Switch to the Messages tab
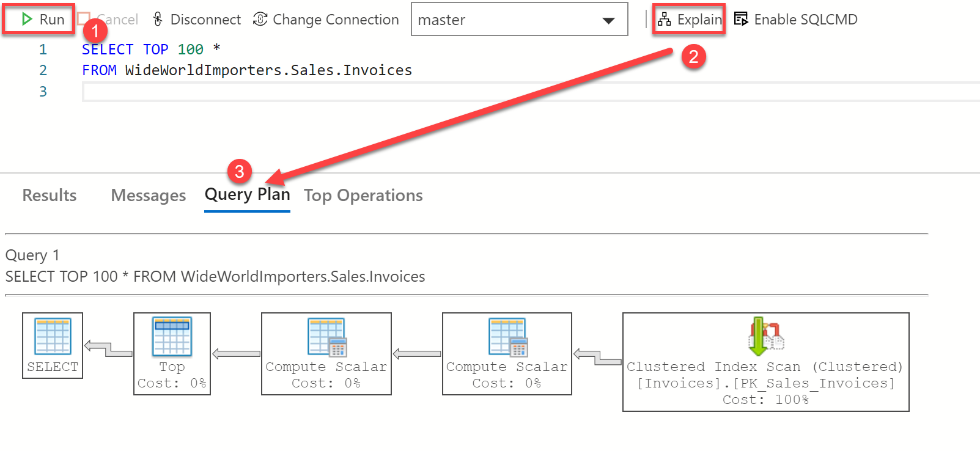Screen dimensions: 980x451 pos(149,196)
